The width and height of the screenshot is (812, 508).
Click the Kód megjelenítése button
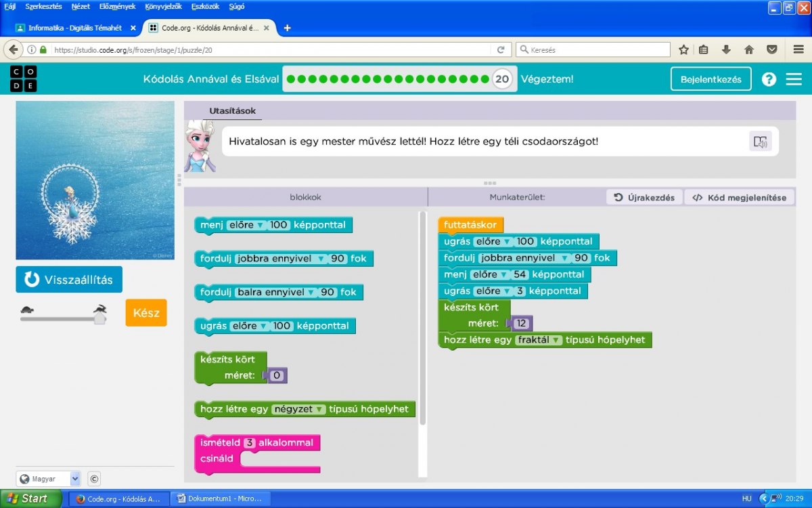[x=739, y=198]
